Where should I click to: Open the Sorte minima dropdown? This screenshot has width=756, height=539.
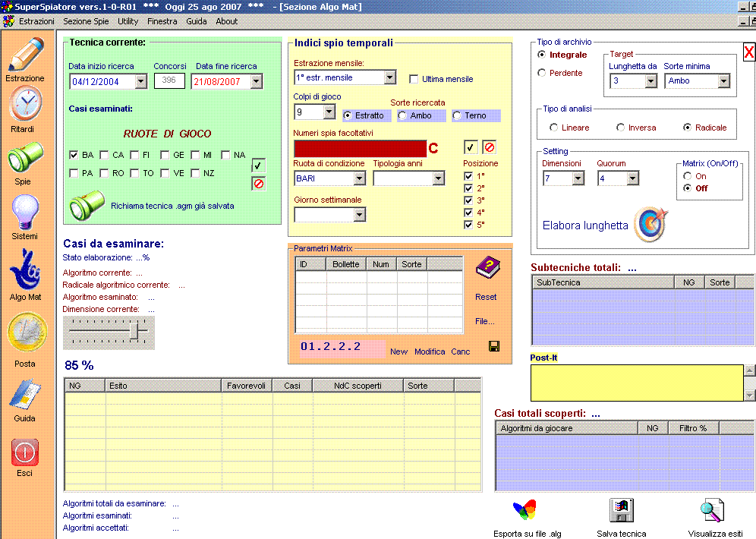tap(723, 80)
